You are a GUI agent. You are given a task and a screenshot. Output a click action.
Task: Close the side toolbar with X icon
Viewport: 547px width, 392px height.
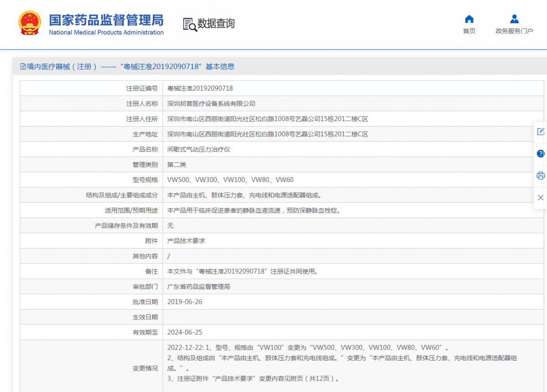(541, 198)
